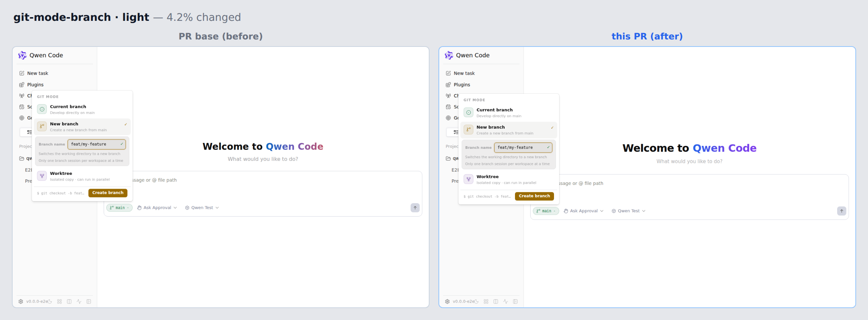
Task: Click the git checkout command text, after panel
Action: (x=487, y=196)
